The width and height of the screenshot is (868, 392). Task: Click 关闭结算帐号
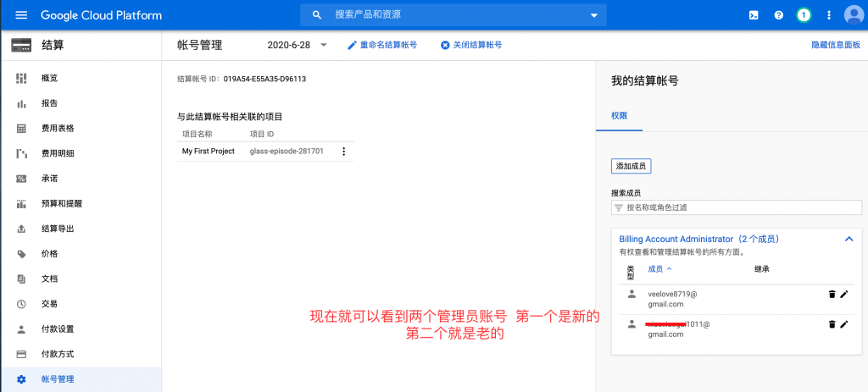pos(471,46)
